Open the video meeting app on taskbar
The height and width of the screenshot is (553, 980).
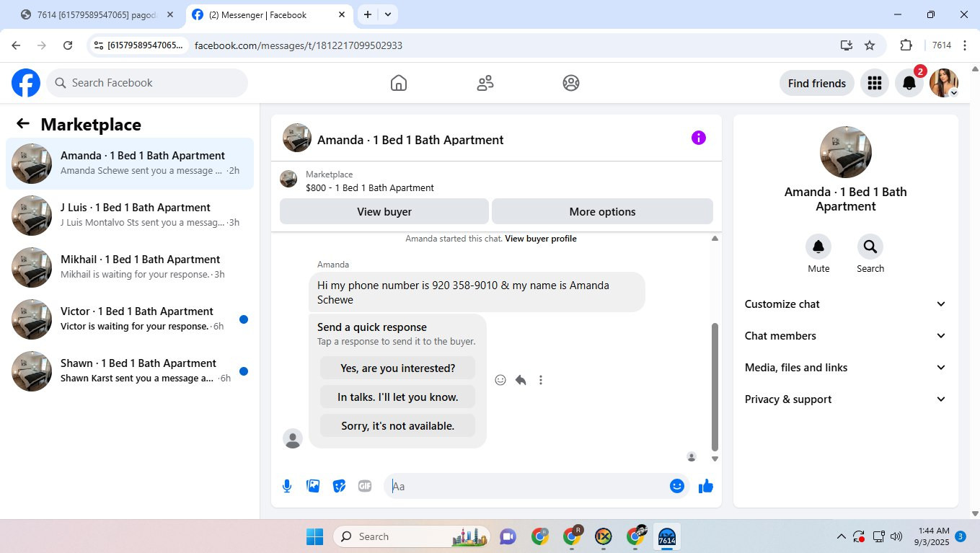click(508, 536)
